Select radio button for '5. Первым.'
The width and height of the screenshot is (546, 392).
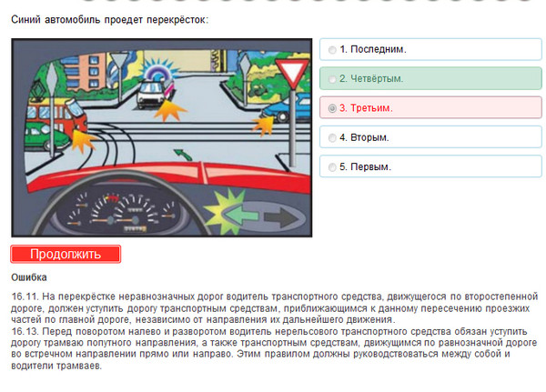[332, 167]
